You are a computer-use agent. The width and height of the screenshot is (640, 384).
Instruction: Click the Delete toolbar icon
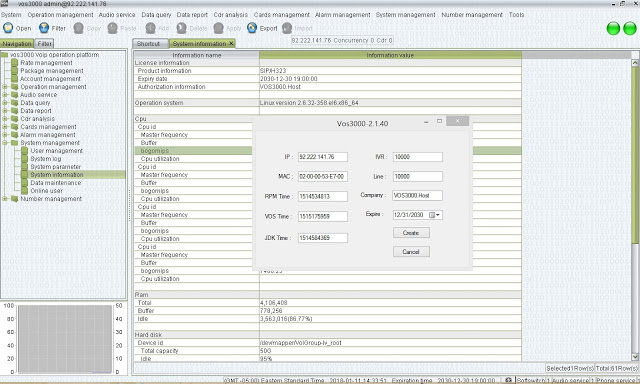click(182, 28)
